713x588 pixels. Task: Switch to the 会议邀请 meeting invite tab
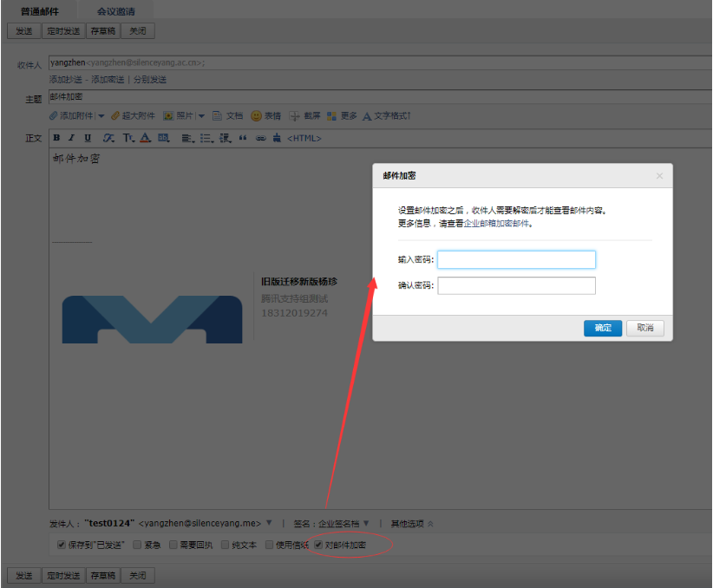coord(115,11)
